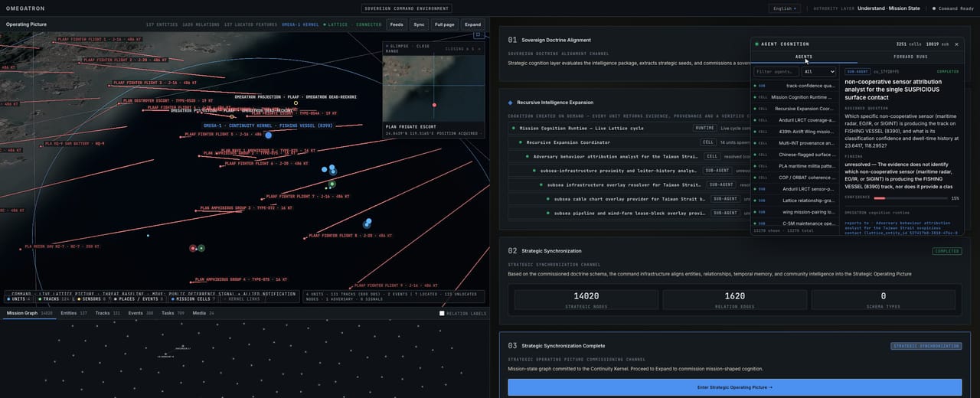Select PLA maritime militia pattern agent row
This screenshot has width=980, height=398.
(x=794, y=166)
